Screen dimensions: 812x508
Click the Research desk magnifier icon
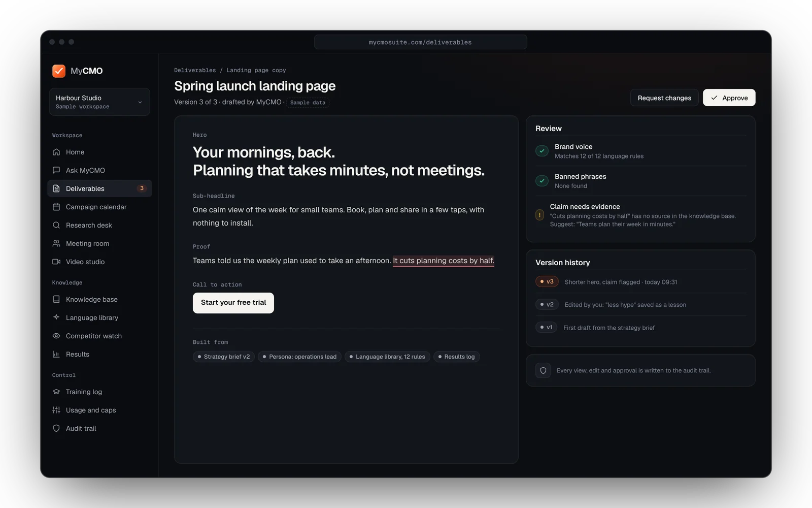[x=56, y=225]
